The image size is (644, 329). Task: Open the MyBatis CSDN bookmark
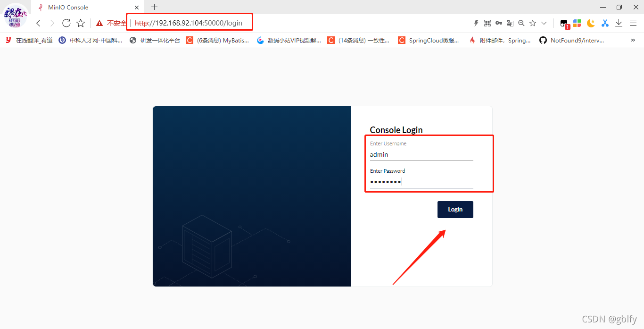click(218, 41)
